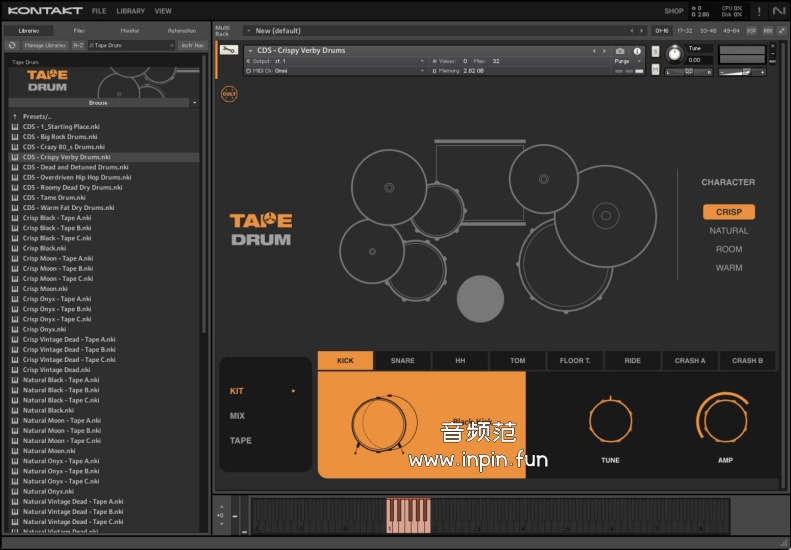Click the instrument info icon
This screenshot has height=550, width=791.
636,50
